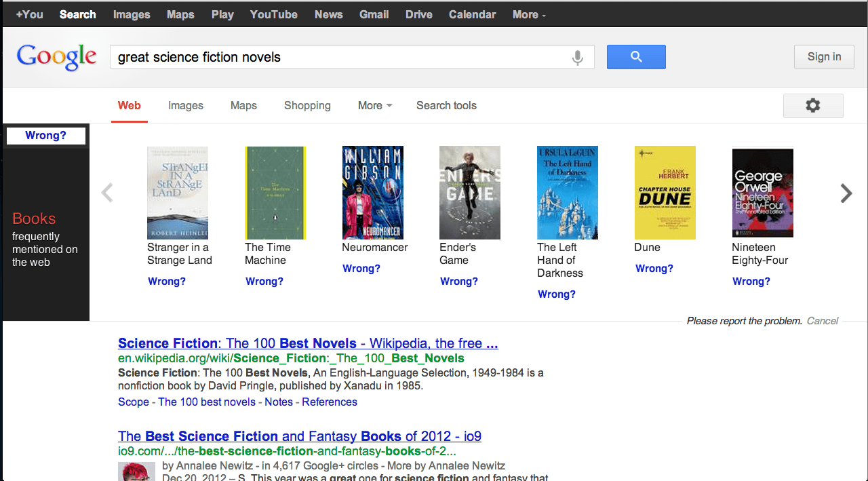
Task: Open the Ender's Game book cover
Action: coord(470,193)
